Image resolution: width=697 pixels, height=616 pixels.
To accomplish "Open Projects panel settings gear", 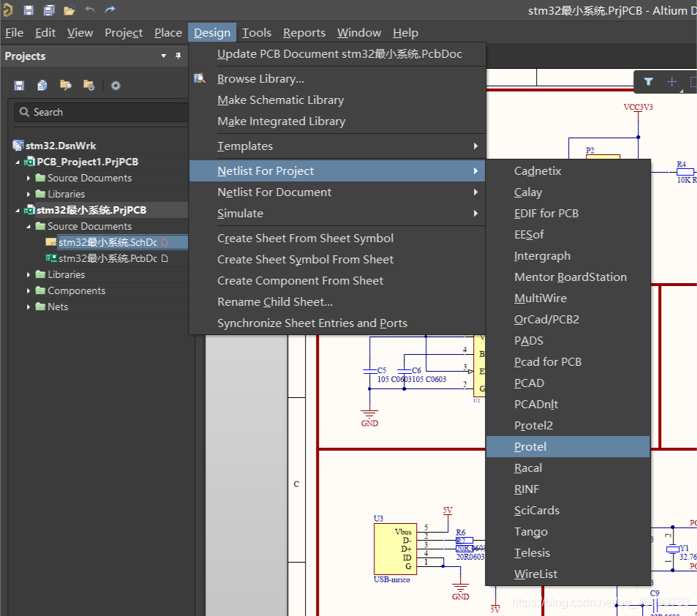I will click(116, 86).
